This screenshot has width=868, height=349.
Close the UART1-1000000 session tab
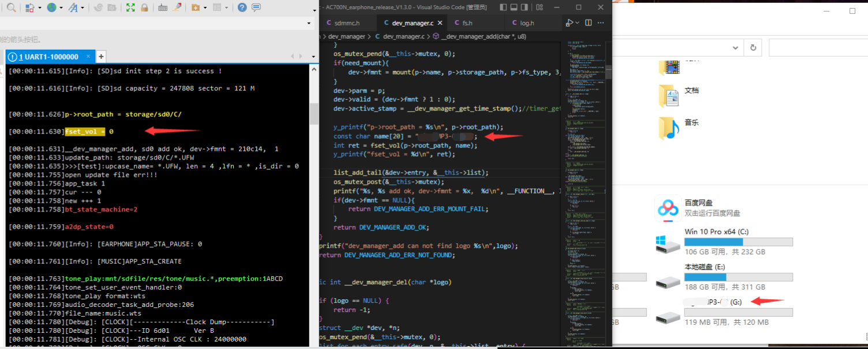point(89,57)
